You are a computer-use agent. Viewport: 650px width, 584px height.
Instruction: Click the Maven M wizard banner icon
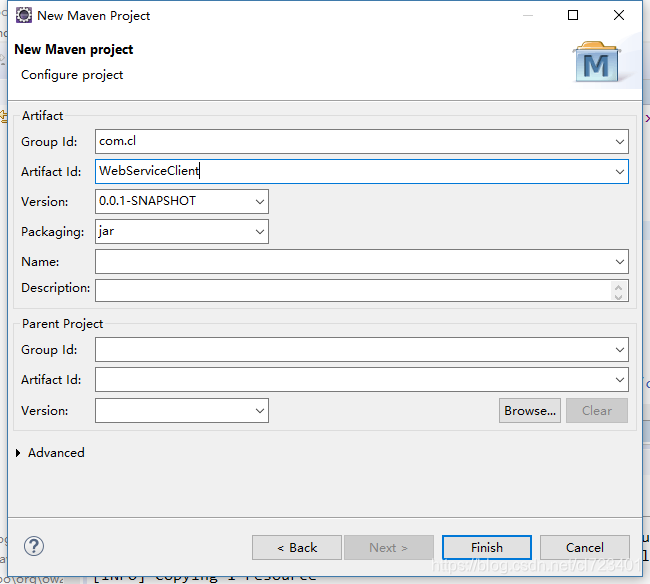tap(597, 62)
